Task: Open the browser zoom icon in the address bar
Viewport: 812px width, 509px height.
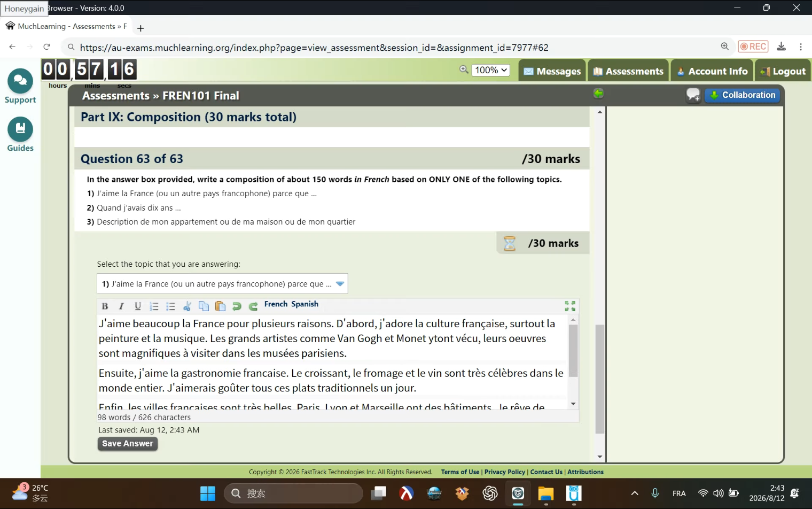Action: [724, 47]
